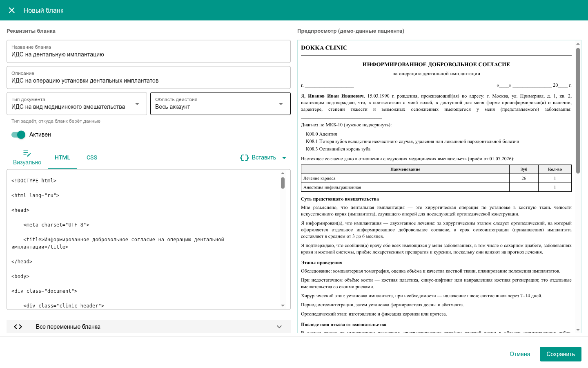Toggle the Активен switch

coord(18,135)
